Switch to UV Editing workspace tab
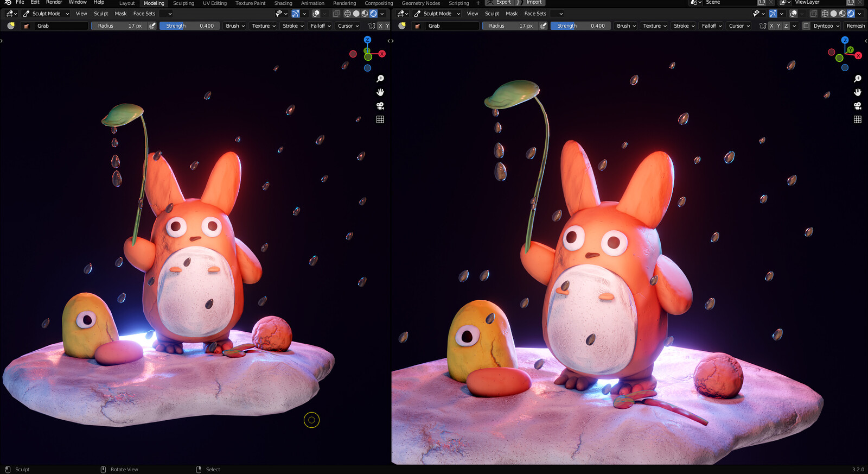This screenshot has width=868, height=474. tap(215, 3)
